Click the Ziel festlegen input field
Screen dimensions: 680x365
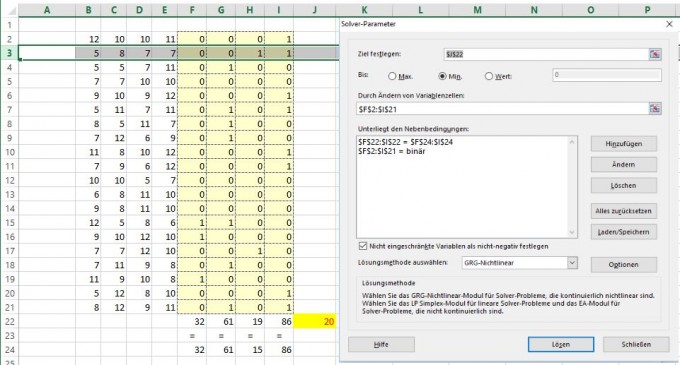click(546, 54)
